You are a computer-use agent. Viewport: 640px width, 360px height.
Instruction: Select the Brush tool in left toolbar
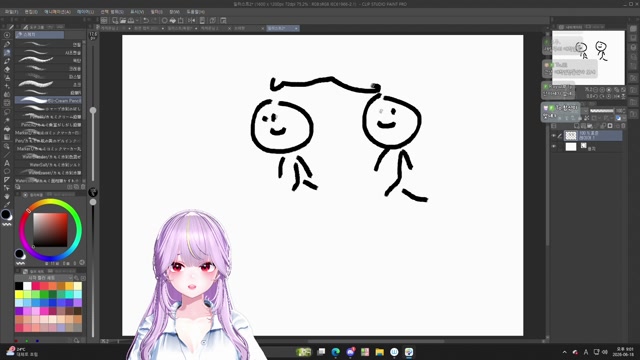point(7,61)
